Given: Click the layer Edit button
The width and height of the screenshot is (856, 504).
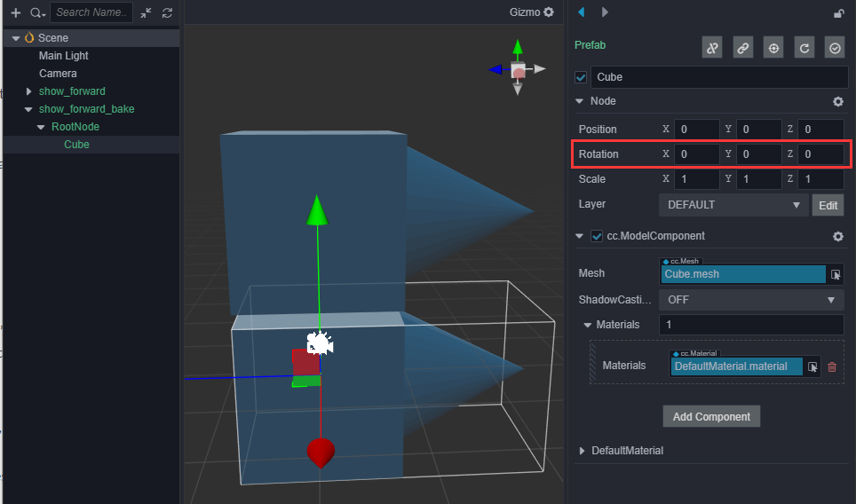Looking at the screenshot, I should tap(828, 205).
